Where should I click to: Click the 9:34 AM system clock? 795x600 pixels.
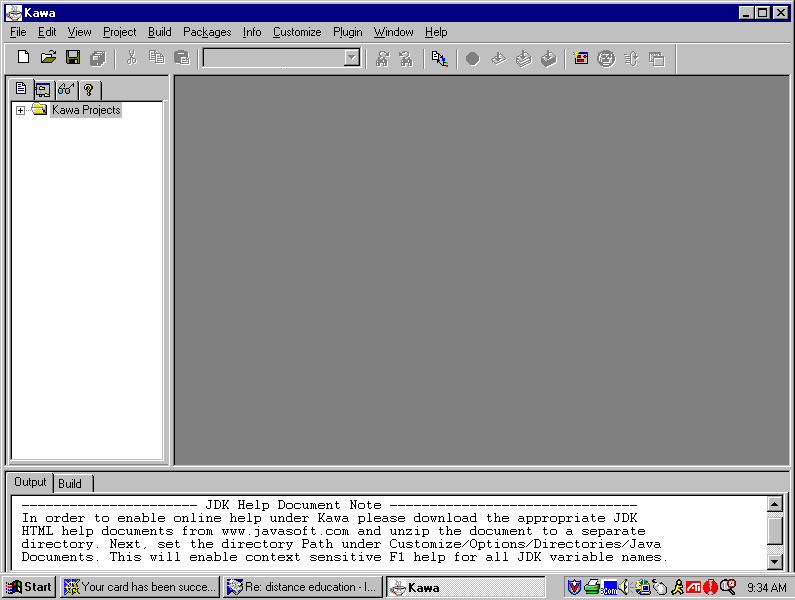coord(766,587)
